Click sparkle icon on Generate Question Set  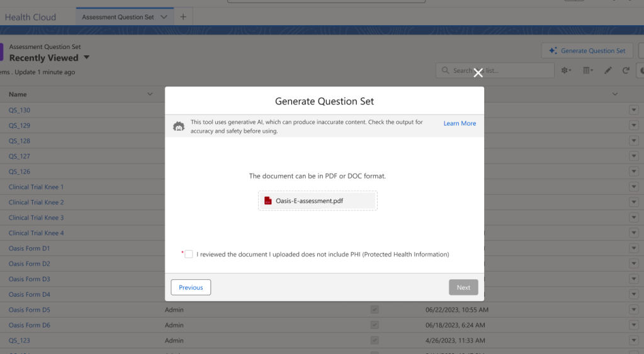[x=553, y=51]
